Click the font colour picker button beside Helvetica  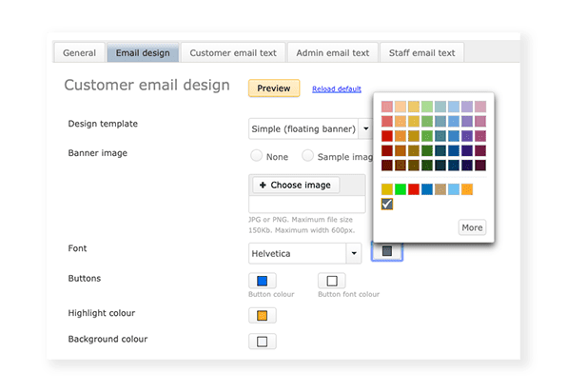click(x=387, y=251)
